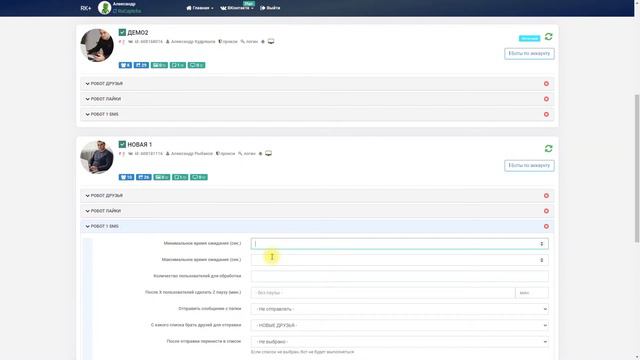This screenshot has width=640, height=360.
Task: Click the прокси link for ДЕМО2
Action: (x=228, y=42)
